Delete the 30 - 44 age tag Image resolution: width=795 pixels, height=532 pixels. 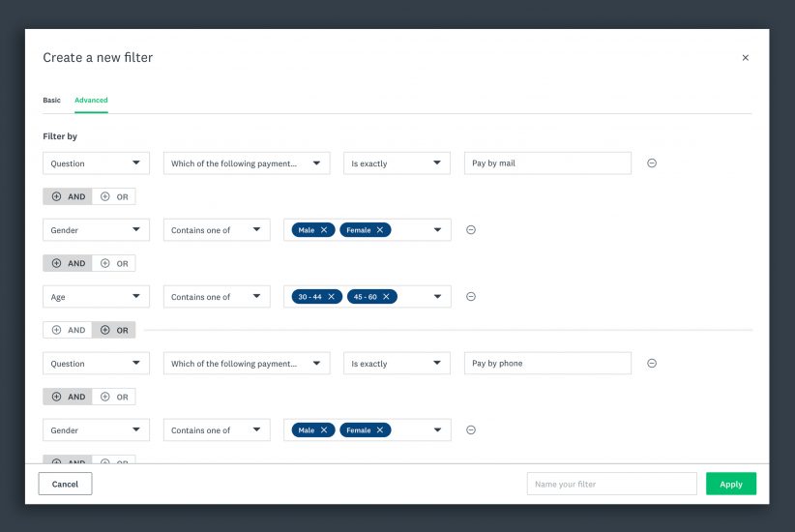pyautogui.click(x=331, y=297)
